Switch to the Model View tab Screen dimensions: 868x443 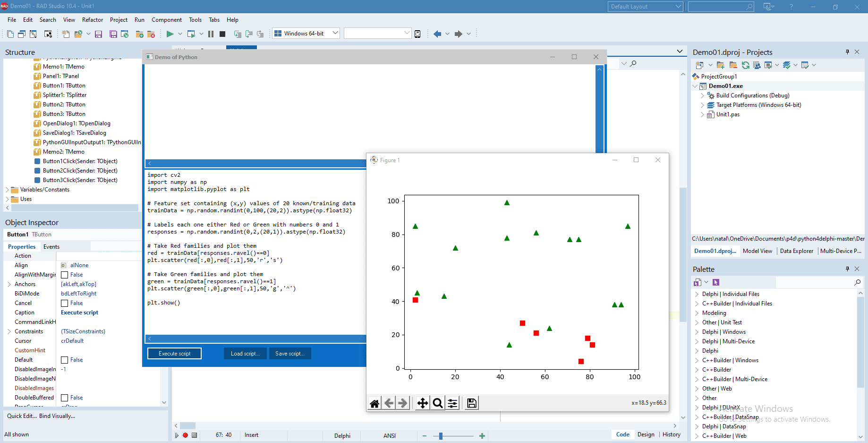tap(757, 251)
